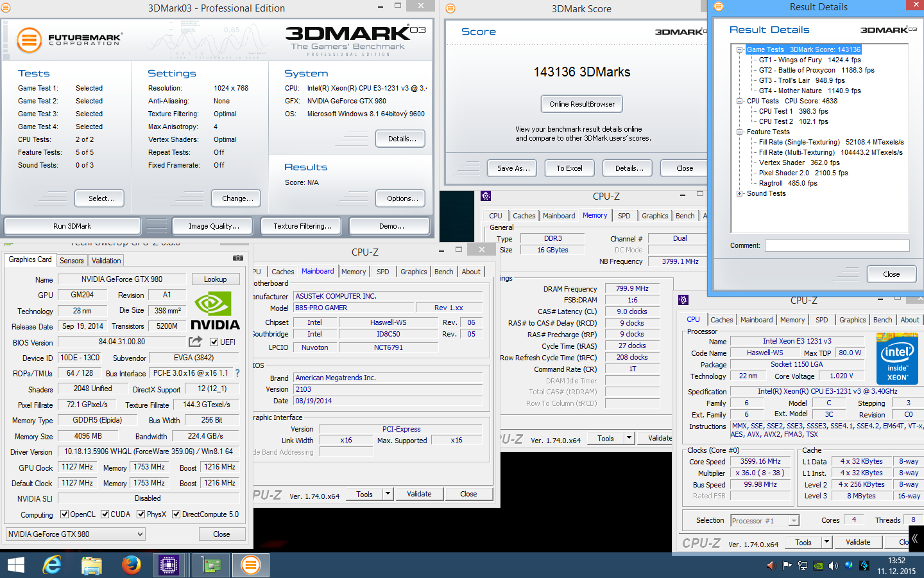Open Tools dropdown arrow in CPU-Z Memory window

coord(629,438)
